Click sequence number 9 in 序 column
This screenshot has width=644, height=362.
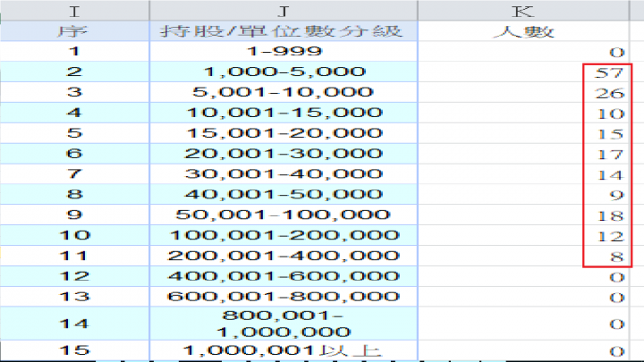point(74,215)
